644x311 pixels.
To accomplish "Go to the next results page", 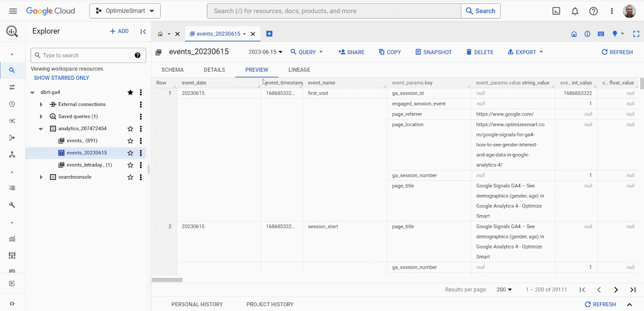I will point(616,290).
